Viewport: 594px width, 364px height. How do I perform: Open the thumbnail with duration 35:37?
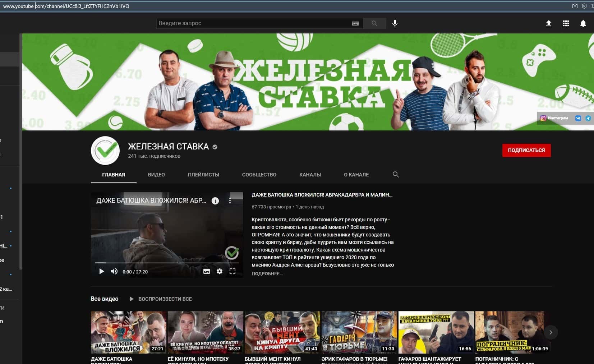coord(206,332)
